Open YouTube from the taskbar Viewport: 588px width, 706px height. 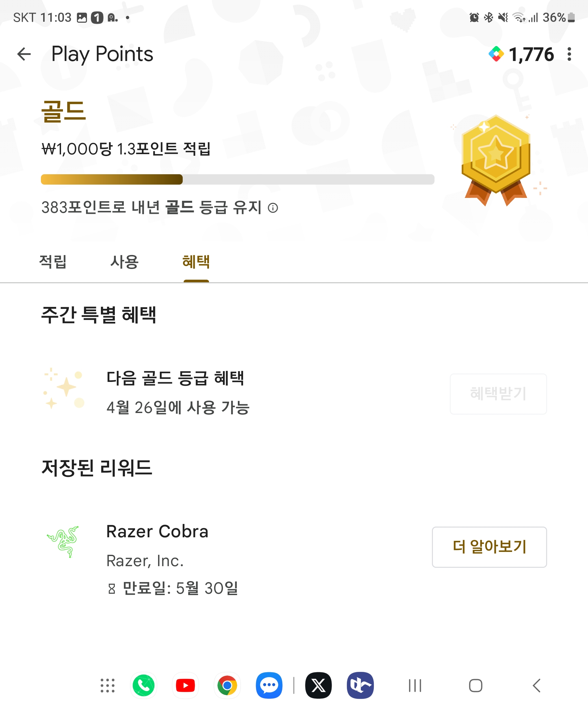click(185, 686)
